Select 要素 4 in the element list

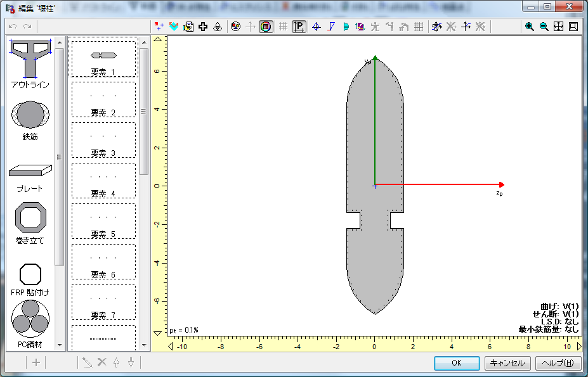click(x=103, y=180)
